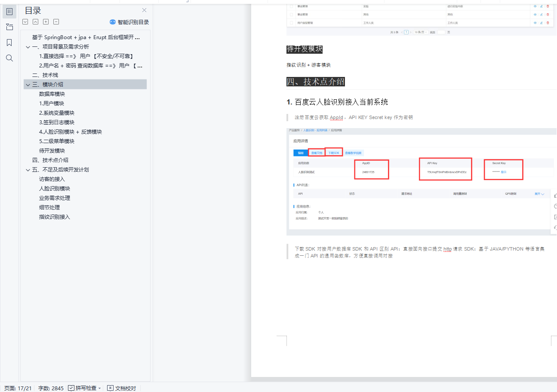The height and width of the screenshot is (392, 557).
Task: Select 待开发模块 entry in the outline pane
Action: point(52,151)
